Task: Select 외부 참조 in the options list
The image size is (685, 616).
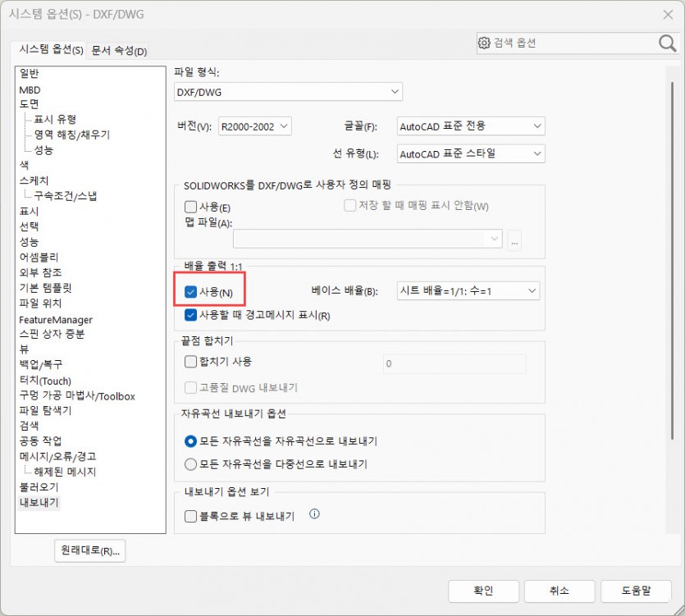Action: (41, 272)
